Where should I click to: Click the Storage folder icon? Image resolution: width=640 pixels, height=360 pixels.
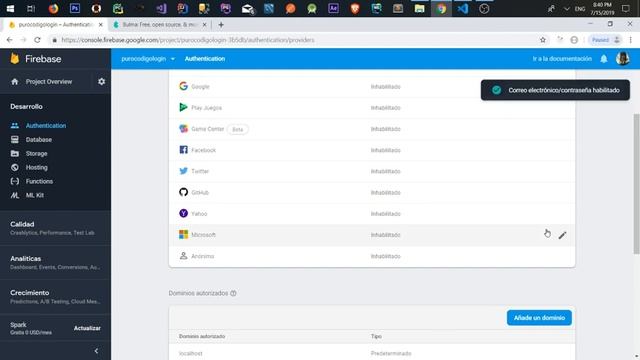[x=15, y=153]
